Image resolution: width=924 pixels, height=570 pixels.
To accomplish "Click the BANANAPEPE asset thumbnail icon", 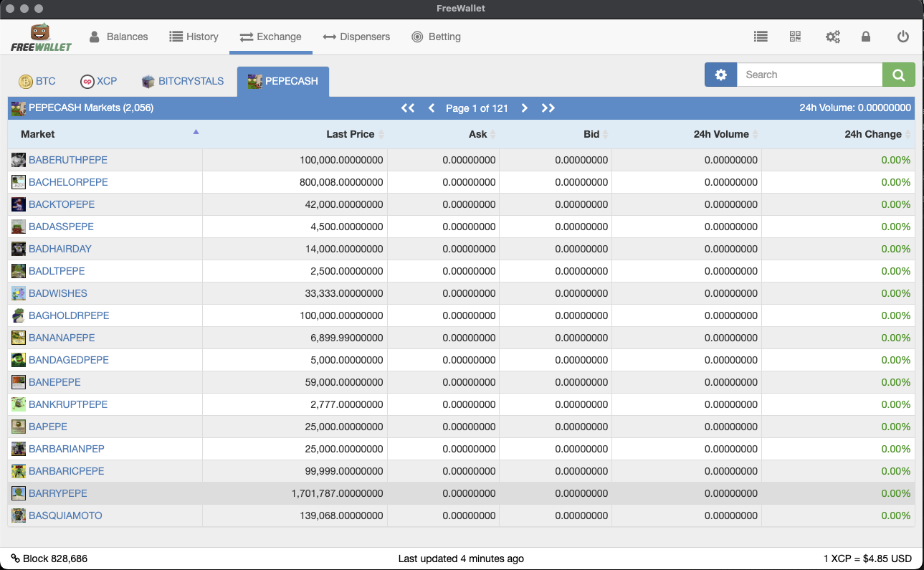I will [19, 338].
